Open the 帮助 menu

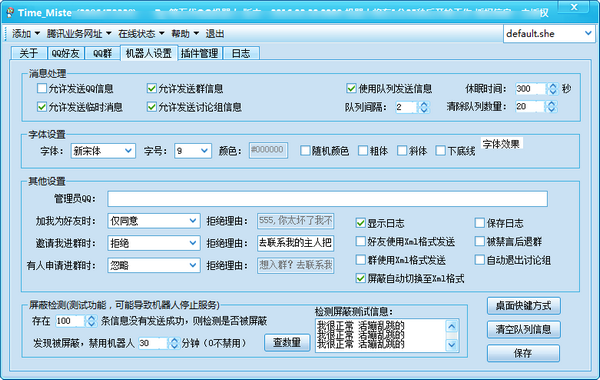[x=185, y=34]
